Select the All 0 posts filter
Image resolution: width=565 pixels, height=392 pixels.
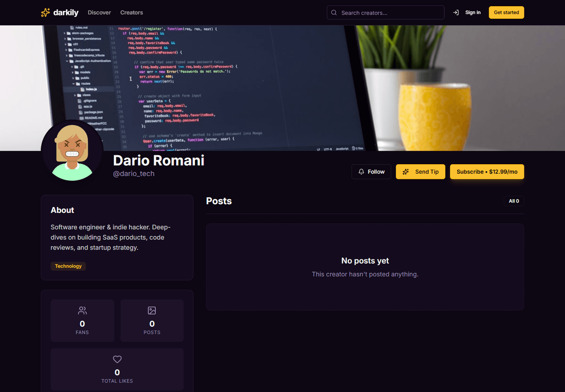coord(514,201)
